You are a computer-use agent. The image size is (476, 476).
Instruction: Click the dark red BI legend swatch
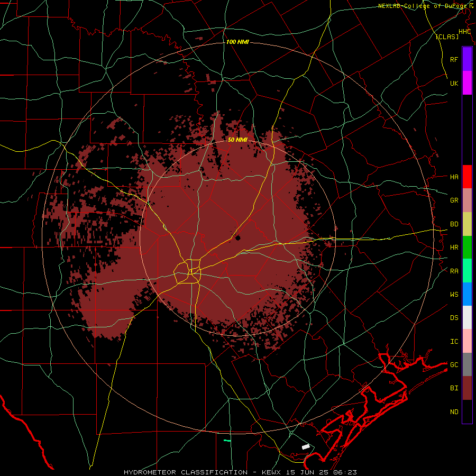coord(467,388)
